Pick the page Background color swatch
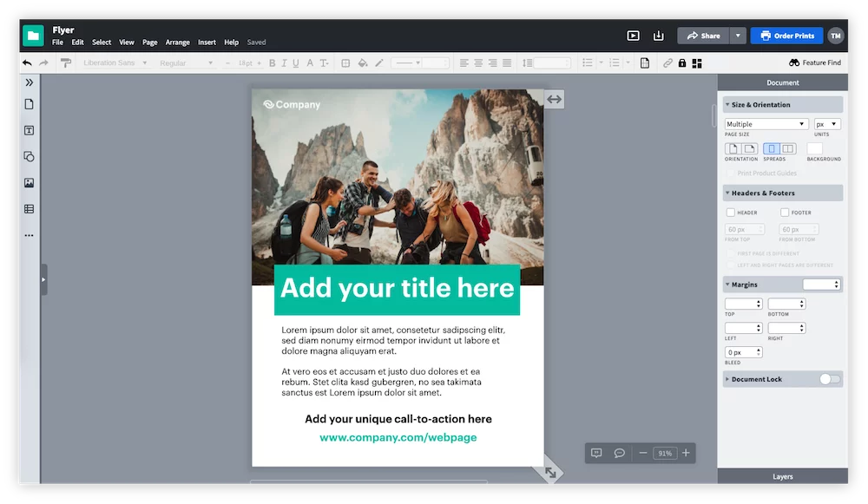Image resolution: width=868 pixels, height=504 pixels. (814, 148)
